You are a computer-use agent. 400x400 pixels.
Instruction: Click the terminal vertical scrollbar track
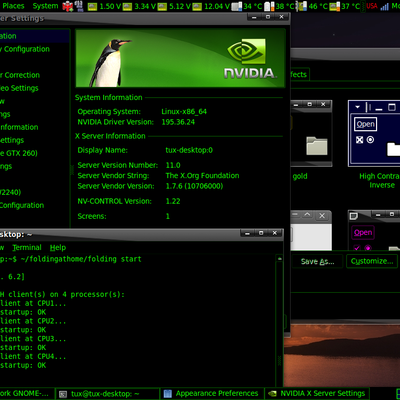coord(280,323)
